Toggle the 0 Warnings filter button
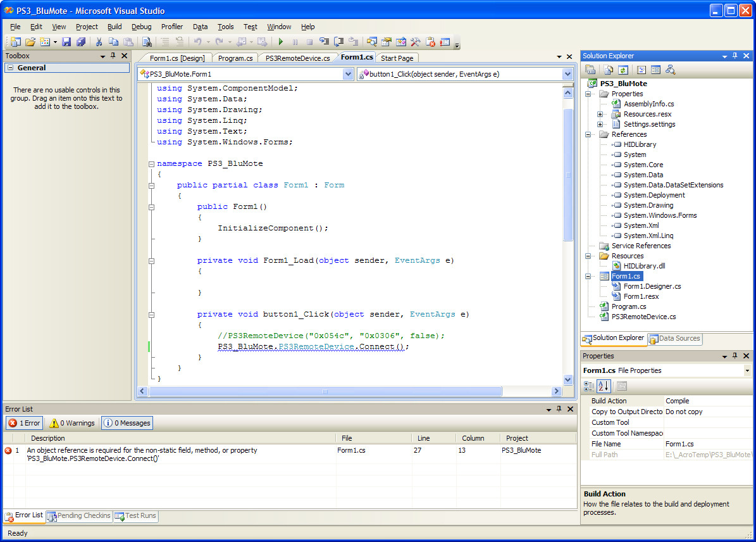 tap(72, 423)
